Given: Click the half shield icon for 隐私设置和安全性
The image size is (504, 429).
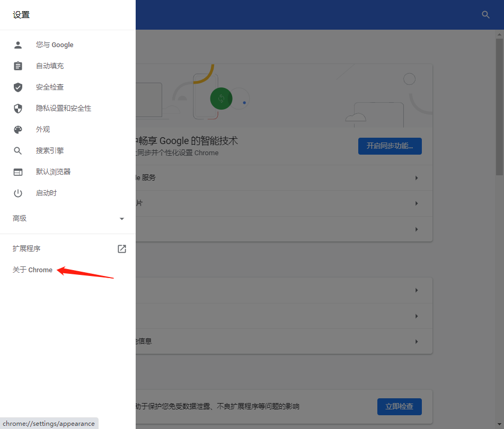Looking at the screenshot, I should coord(18,109).
